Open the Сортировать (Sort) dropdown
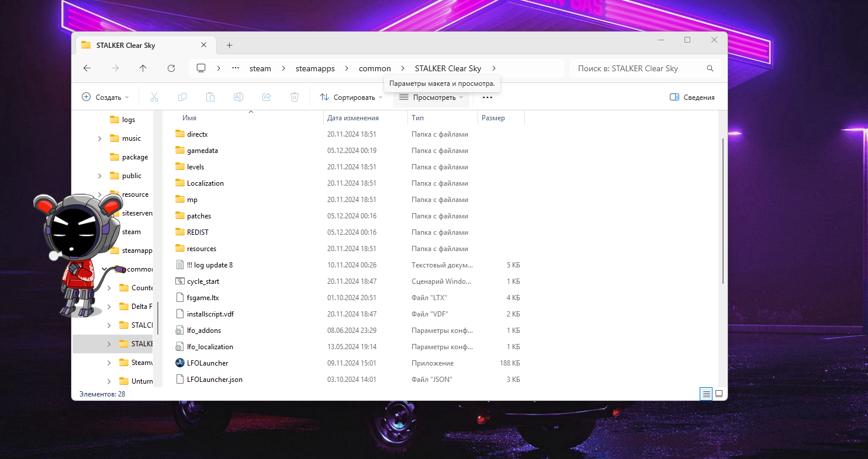Image resolution: width=868 pixels, height=459 pixels. (x=351, y=98)
